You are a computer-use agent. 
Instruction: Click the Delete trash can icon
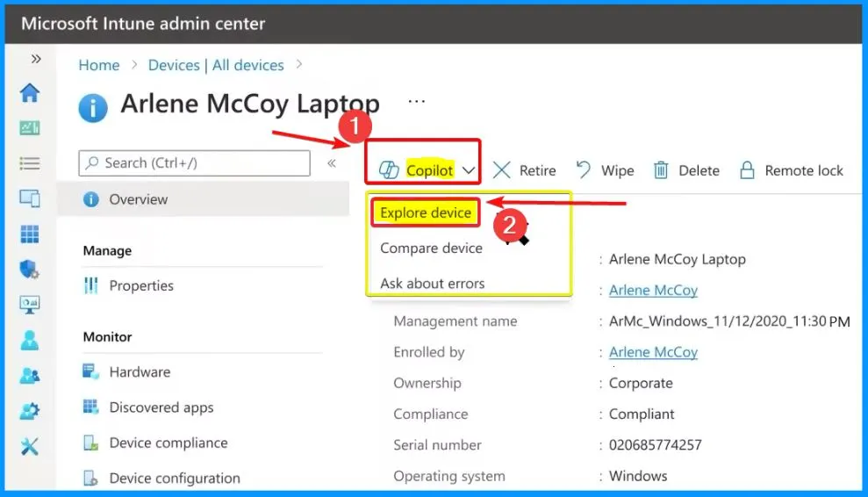point(661,170)
